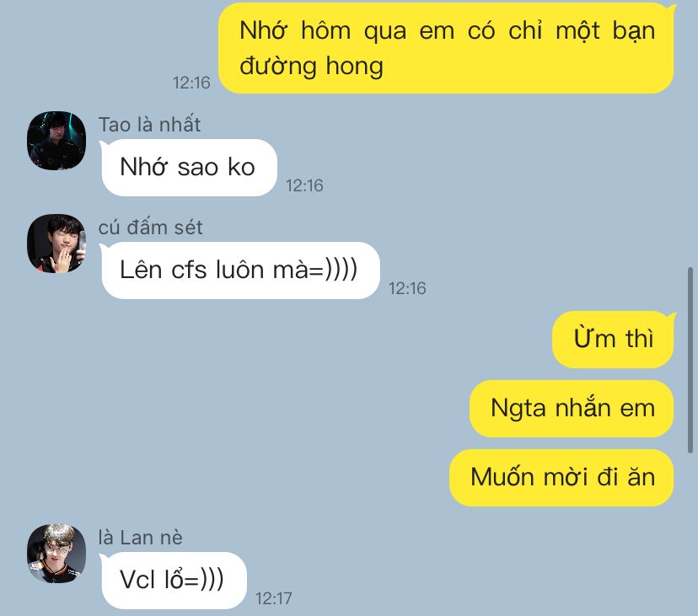
Task: Tap the Nhớ sao ko message bubble
Action: click(188, 168)
